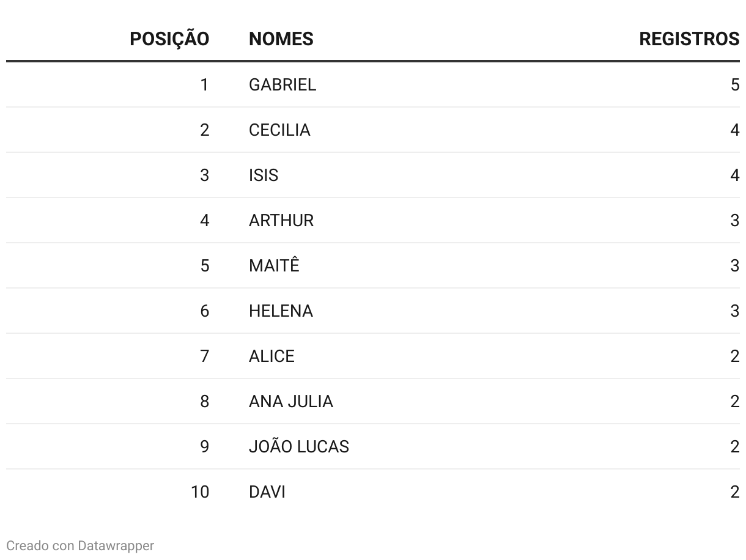The image size is (746, 560).
Task: Click the HELENA name cell
Action: click(281, 311)
